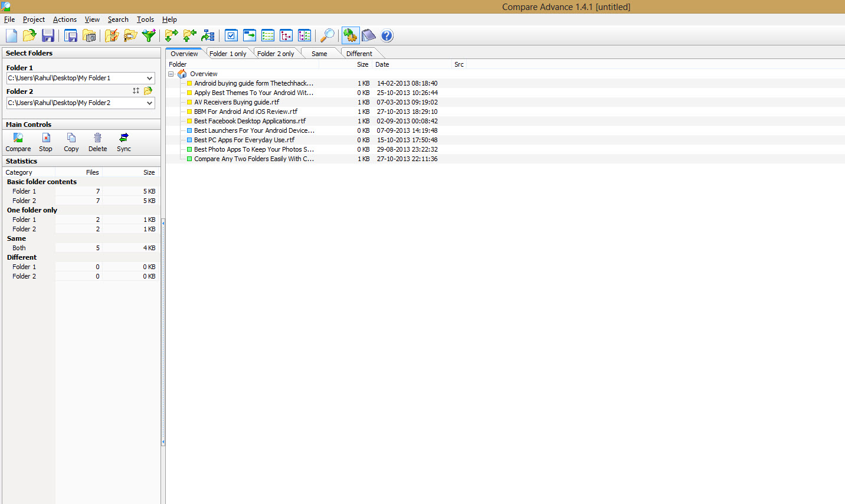
Task: Select 'BBM For Android And iOS Review.rtf' file
Action: tap(245, 112)
